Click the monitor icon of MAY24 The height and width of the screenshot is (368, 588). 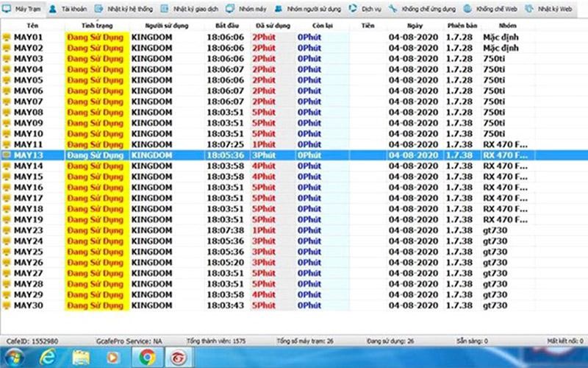click(7, 241)
